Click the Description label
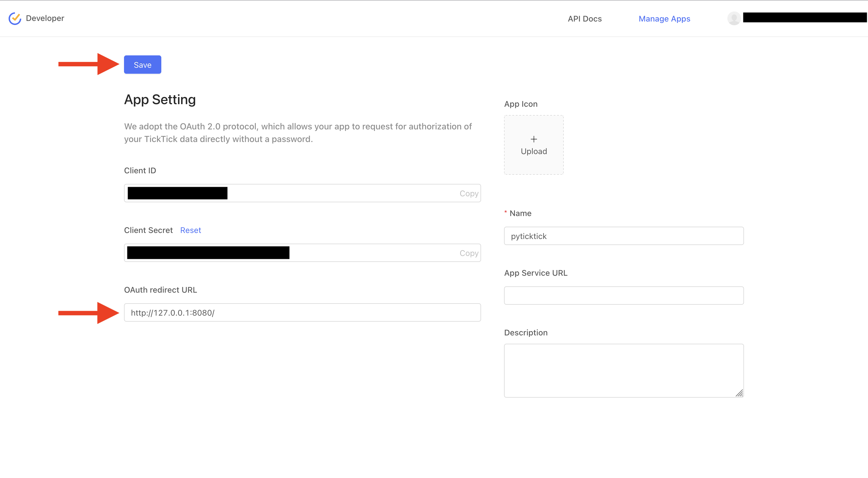The height and width of the screenshot is (478, 868). tap(526, 333)
